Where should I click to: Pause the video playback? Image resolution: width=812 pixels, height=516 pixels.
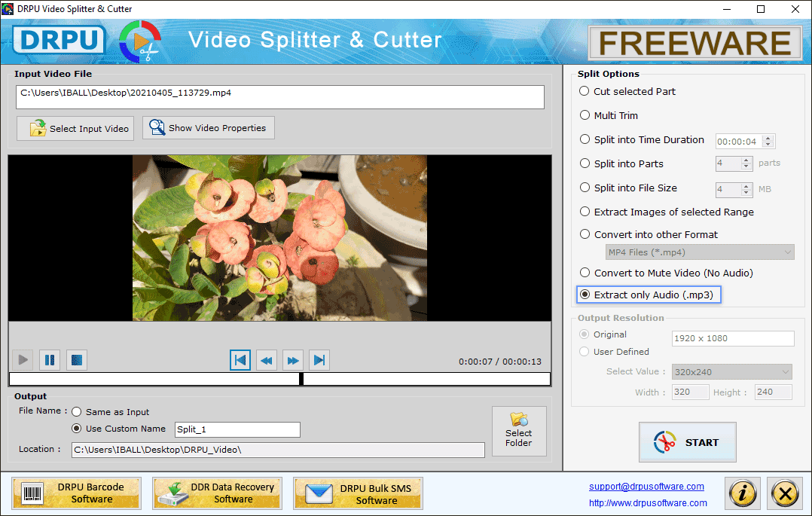click(x=50, y=359)
